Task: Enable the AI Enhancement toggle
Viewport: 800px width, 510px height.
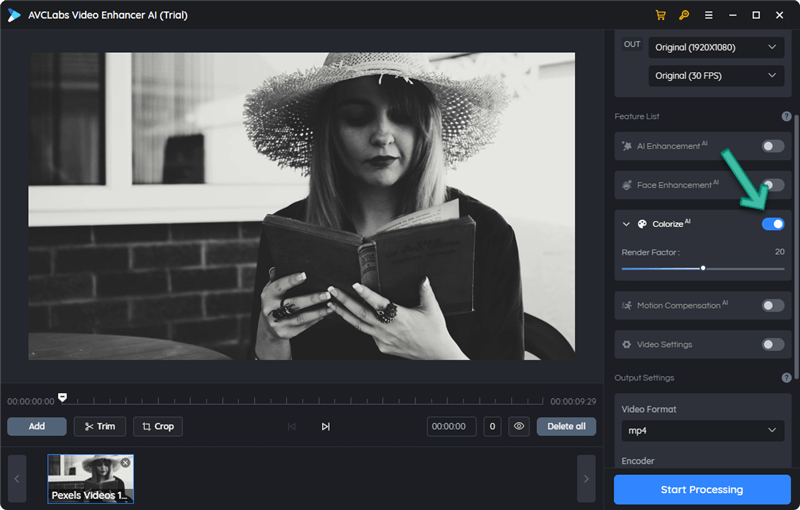Action: 772,146
